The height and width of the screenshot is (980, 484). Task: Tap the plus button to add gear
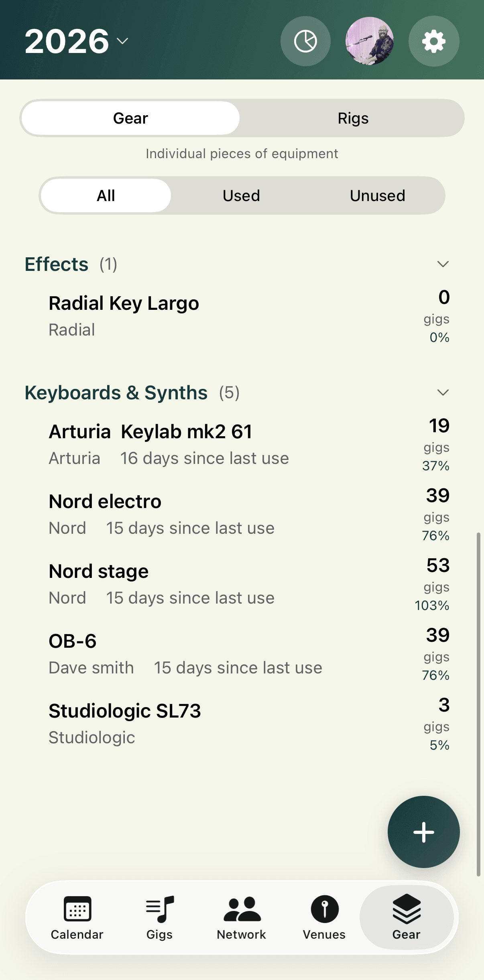click(423, 832)
